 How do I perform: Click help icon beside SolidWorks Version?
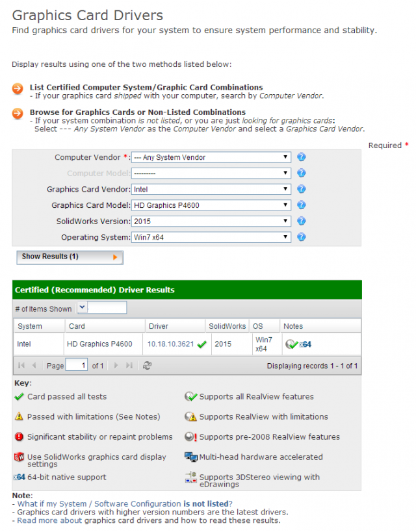[301, 221]
